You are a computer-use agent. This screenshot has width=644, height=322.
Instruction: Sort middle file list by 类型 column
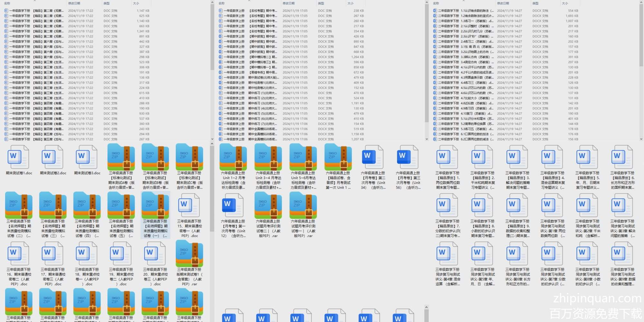tap(321, 3)
